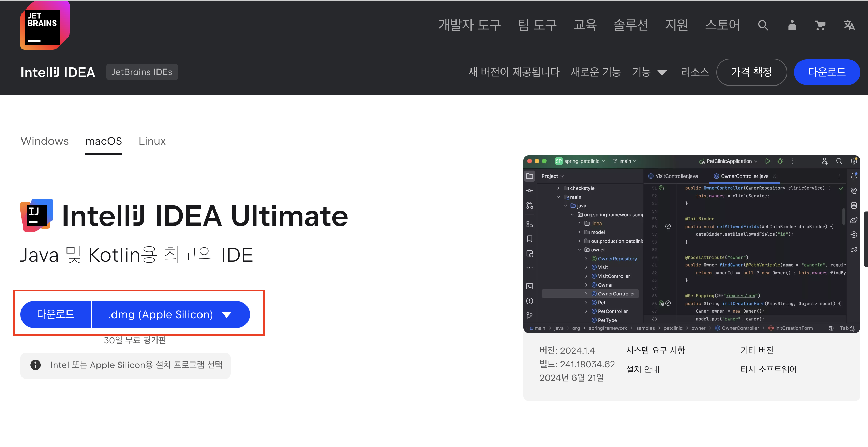
Task: Open the 설치 안내 link
Action: click(643, 369)
